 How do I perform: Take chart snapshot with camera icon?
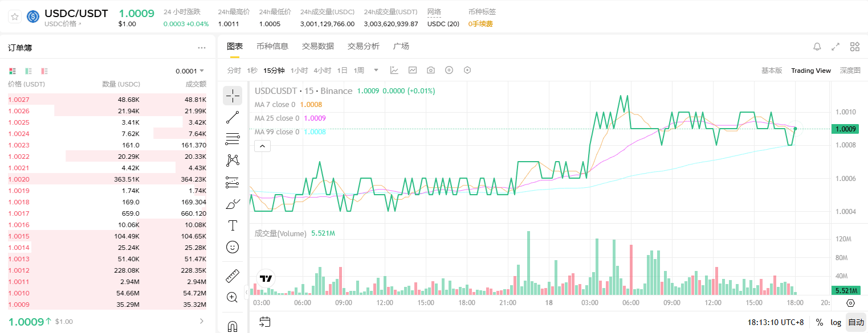(431, 70)
